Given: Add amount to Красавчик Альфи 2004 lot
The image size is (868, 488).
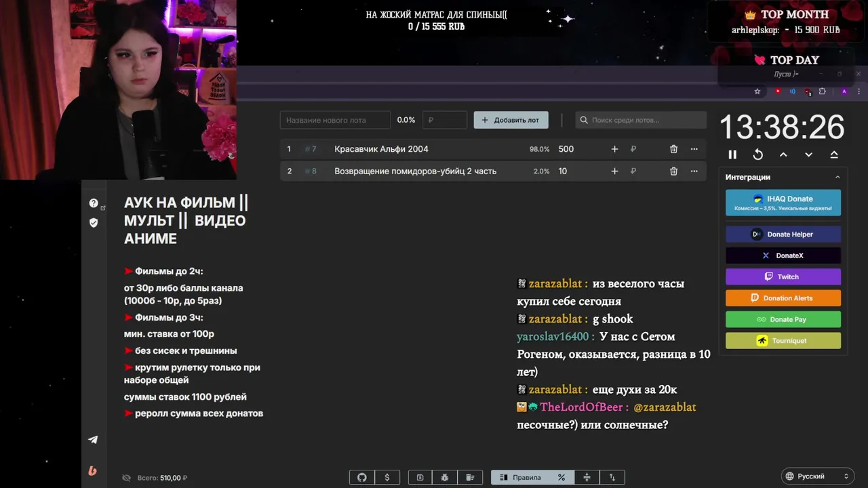Looking at the screenshot, I should point(614,149).
